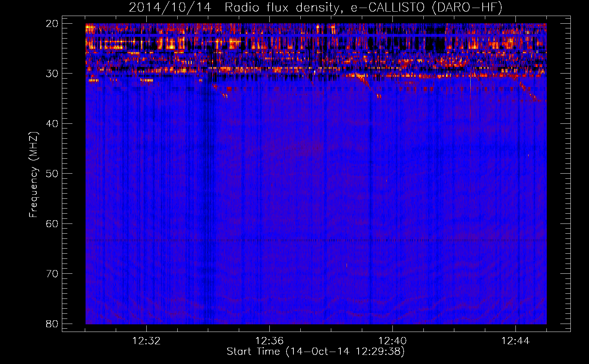Screen dimensions: 589x364
Task: Click the 80 frequency tick label
Action: coord(52,324)
